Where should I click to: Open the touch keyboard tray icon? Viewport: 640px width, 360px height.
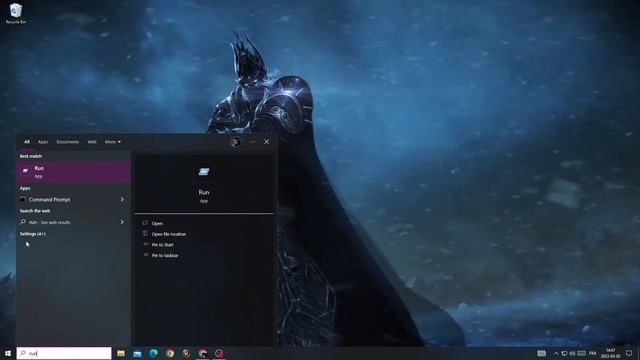point(542,353)
